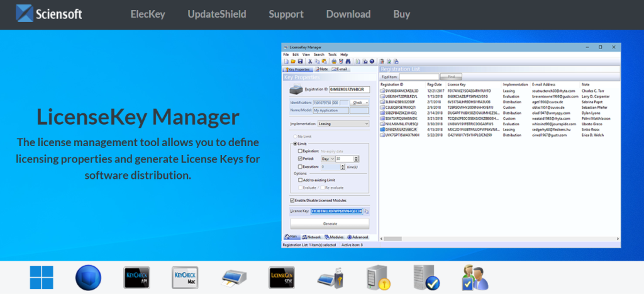644x301 pixels.
Task: Switch to the Network bottom tab
Action: [311, 237]
